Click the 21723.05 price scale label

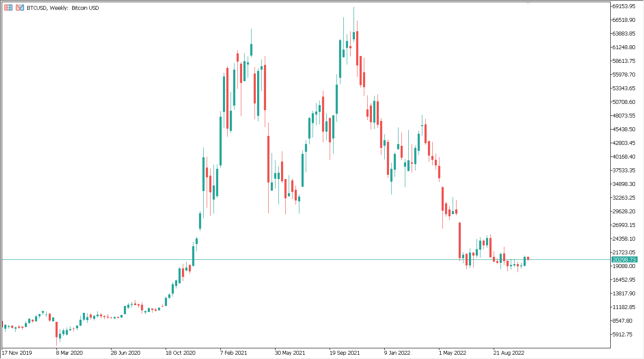pos(624,252)
